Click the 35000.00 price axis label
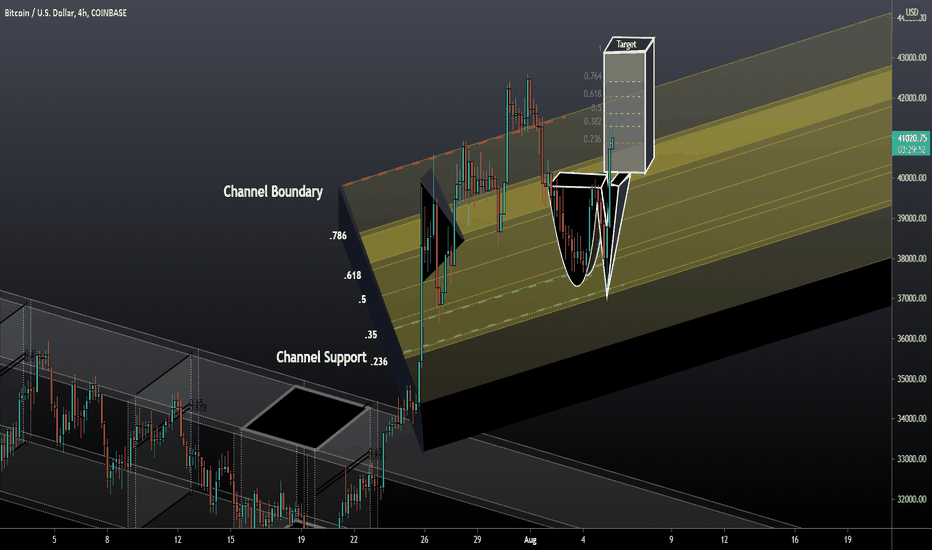Screen dimensions: 932x550 pyautogui.click(x=912, y=379)
